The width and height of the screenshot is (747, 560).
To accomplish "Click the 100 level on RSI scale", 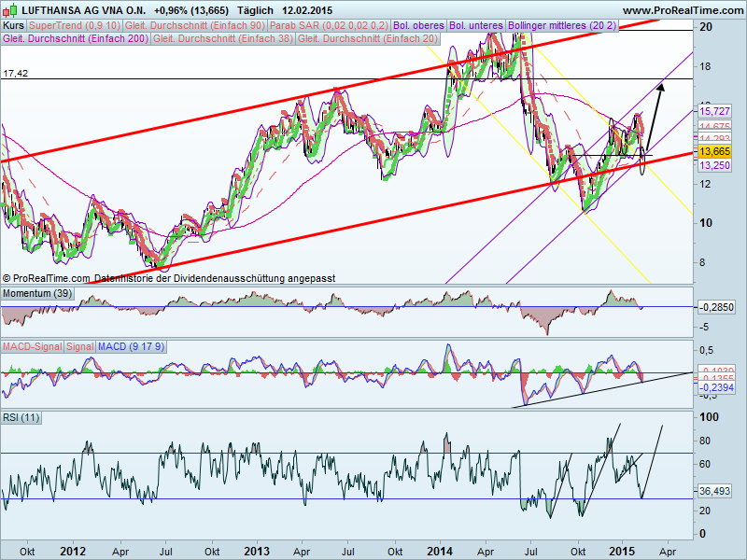I will [709, 417].
